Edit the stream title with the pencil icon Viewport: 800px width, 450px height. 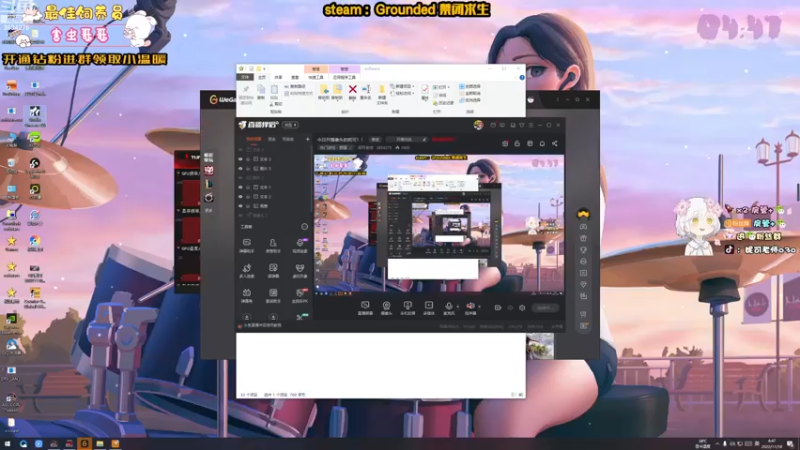coord(423,139)
